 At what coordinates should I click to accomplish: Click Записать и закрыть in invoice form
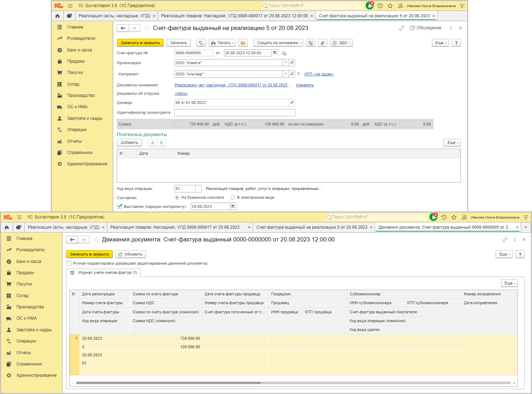tap(140, 43)
